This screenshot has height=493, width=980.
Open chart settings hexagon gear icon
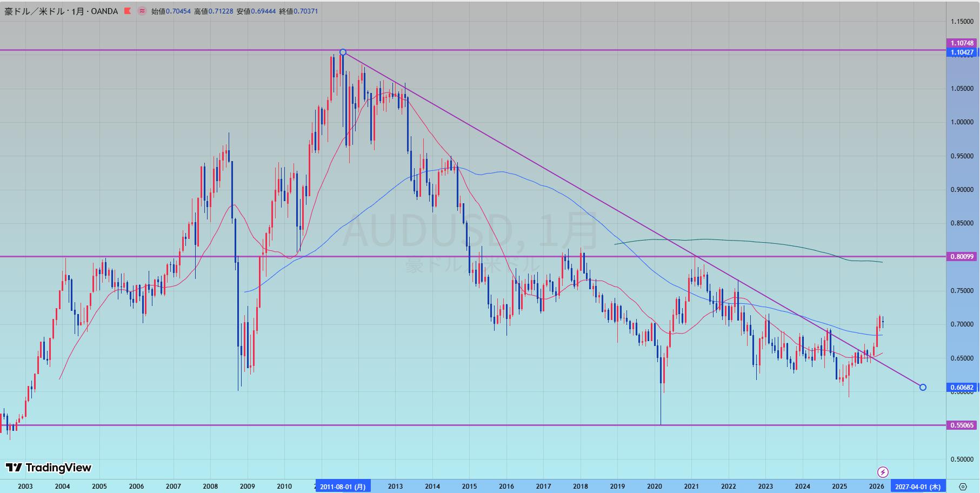(x=963, y=486)
